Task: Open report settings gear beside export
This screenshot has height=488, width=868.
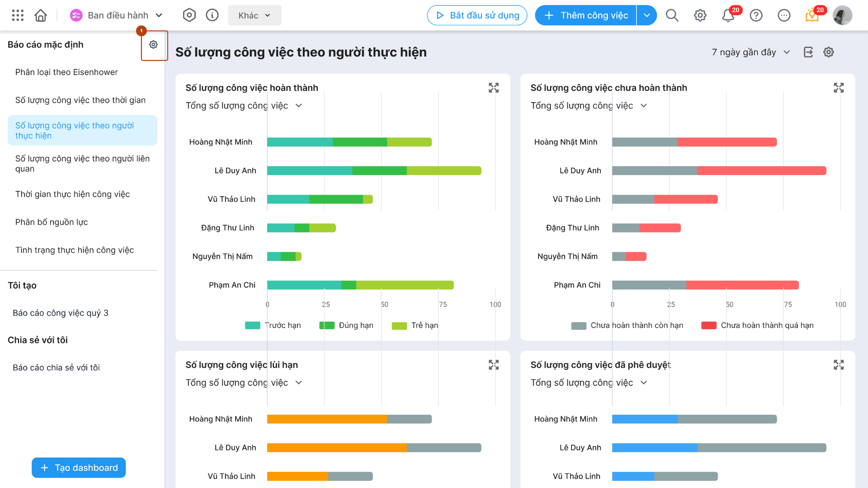Action: (829, 52)
